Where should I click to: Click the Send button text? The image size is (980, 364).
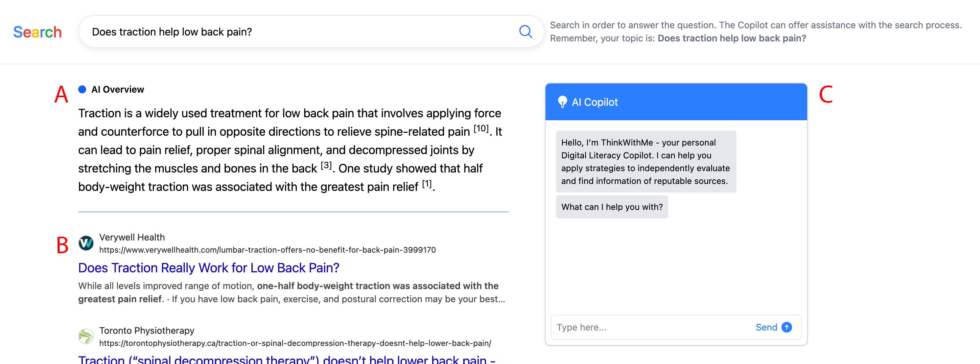(x=766, y=327)
